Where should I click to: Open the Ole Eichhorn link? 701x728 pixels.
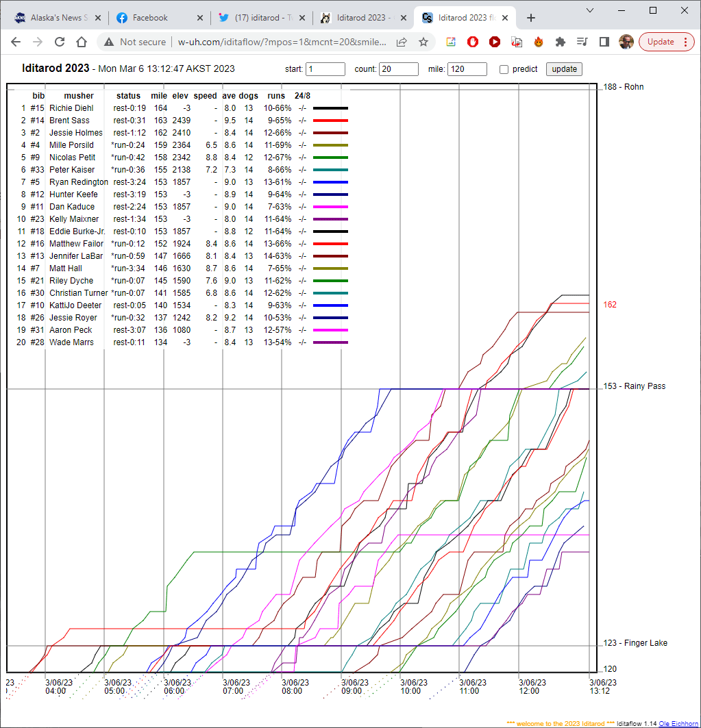click(x=678, y=723)
